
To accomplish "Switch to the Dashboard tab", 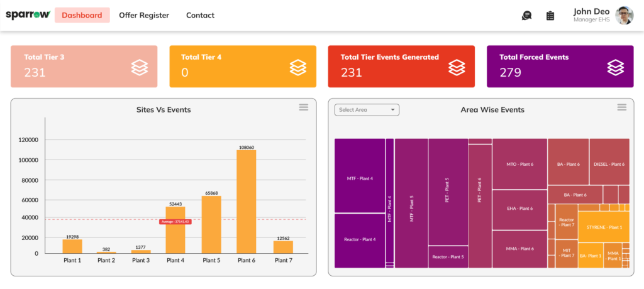I will (x=82, y=15).
